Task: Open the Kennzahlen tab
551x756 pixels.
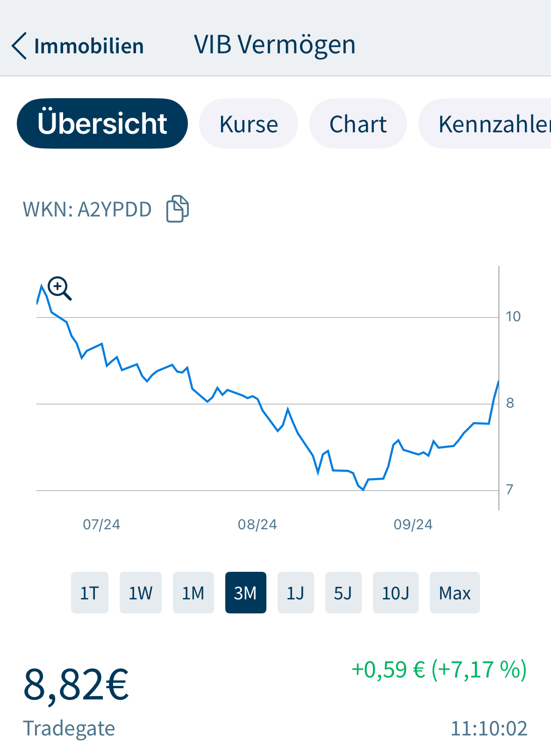Action: click(x=491, y=124)
